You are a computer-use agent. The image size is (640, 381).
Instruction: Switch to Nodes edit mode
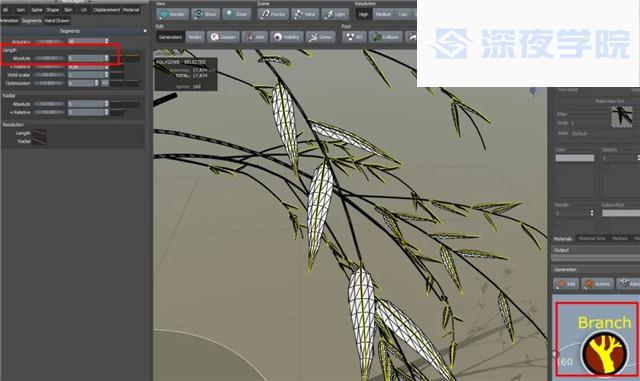(x=195, y=37)
